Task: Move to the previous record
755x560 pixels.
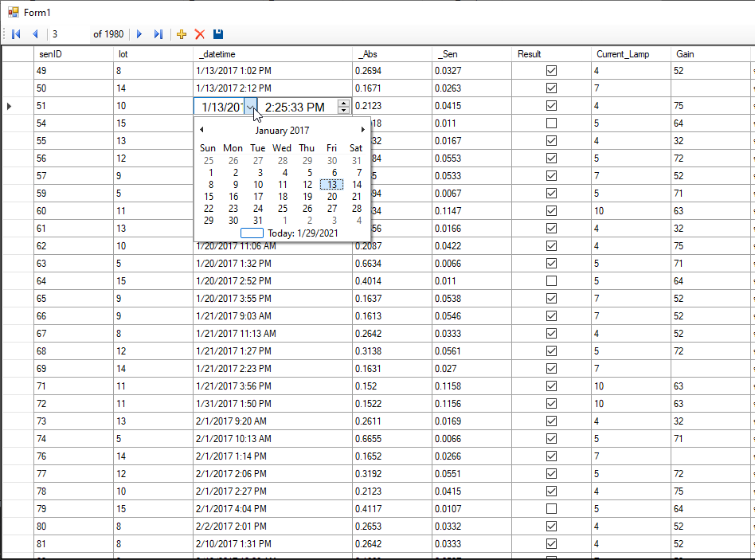Action: pos(35,34)
